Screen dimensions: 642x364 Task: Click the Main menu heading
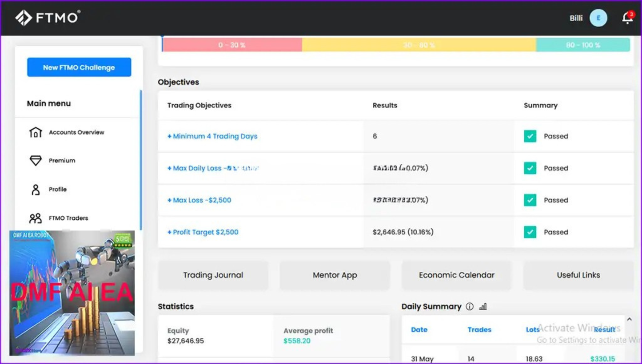click(x=49, y=103)
